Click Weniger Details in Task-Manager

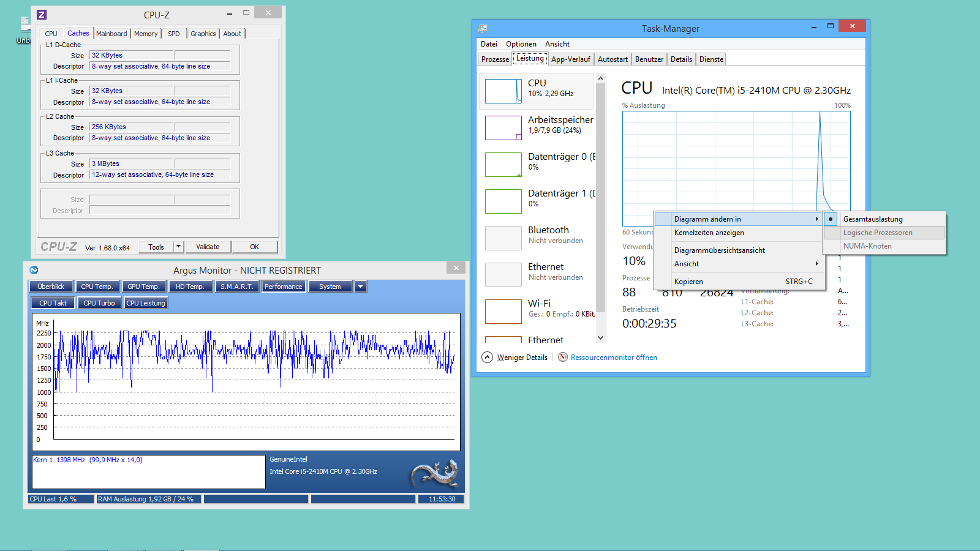coord(522,358)
